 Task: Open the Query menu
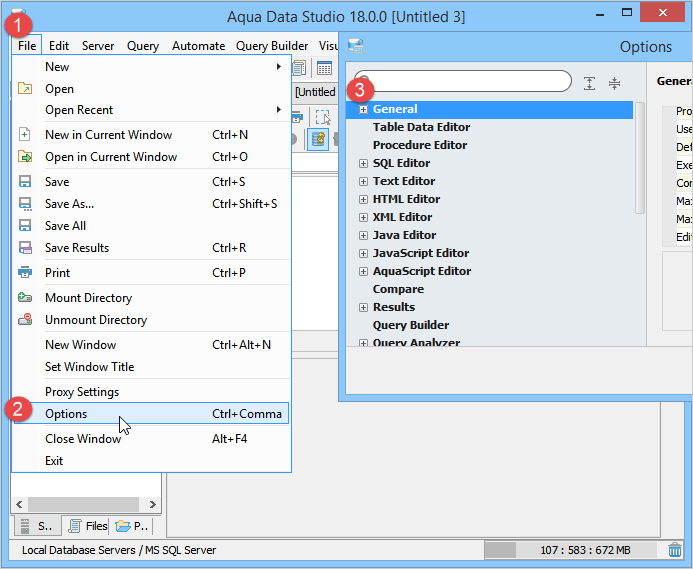[143, 46]
